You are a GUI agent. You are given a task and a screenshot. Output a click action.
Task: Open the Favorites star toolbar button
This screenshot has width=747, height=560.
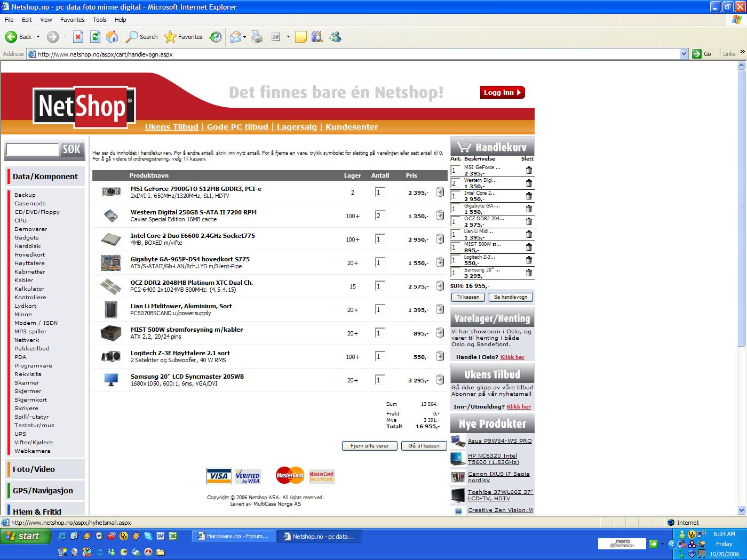(184, 37)
